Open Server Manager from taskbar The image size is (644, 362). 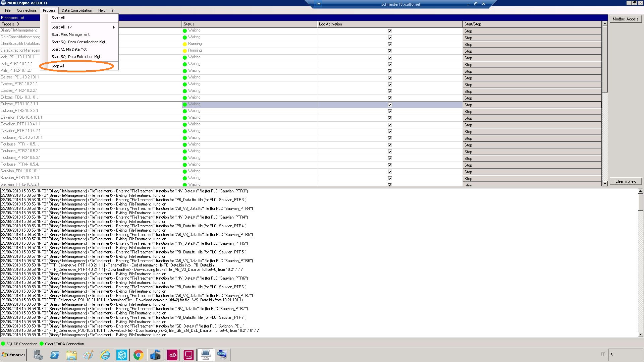(38, 355)
